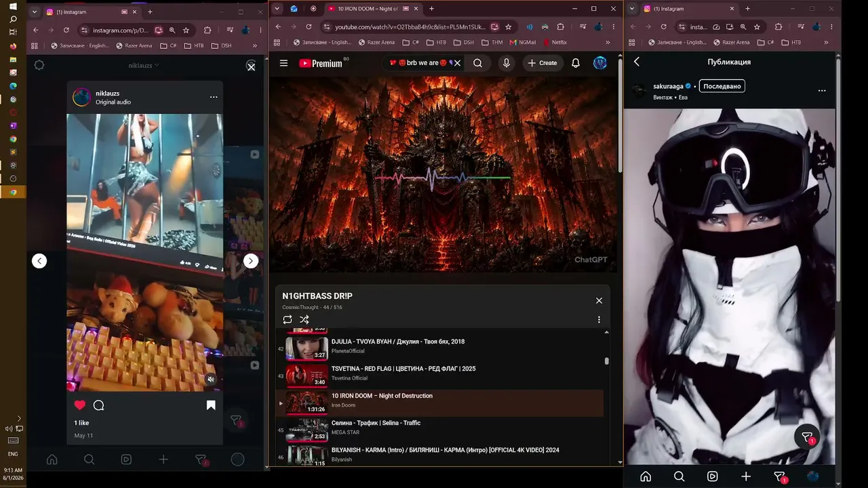This screenshot has width=868, height=488.
Task: Open the Netflix bookmark in YouTube window
Action: (x=555, y=42)
